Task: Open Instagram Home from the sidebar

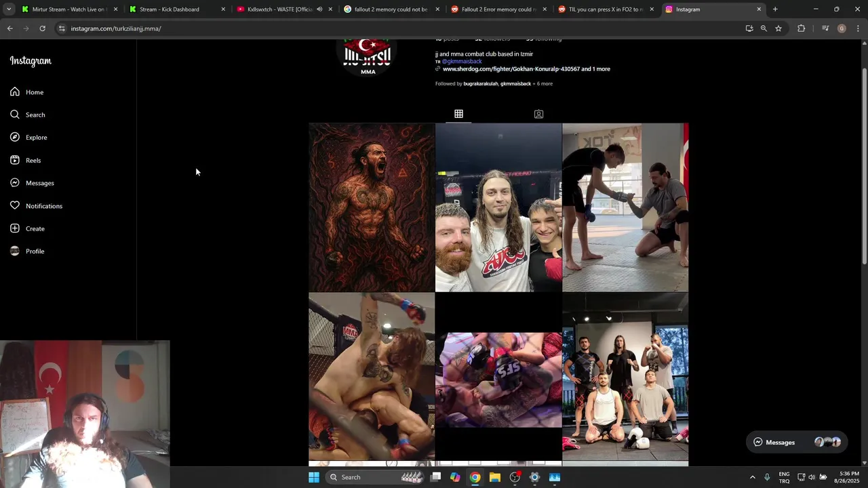Action: [27, 92]
